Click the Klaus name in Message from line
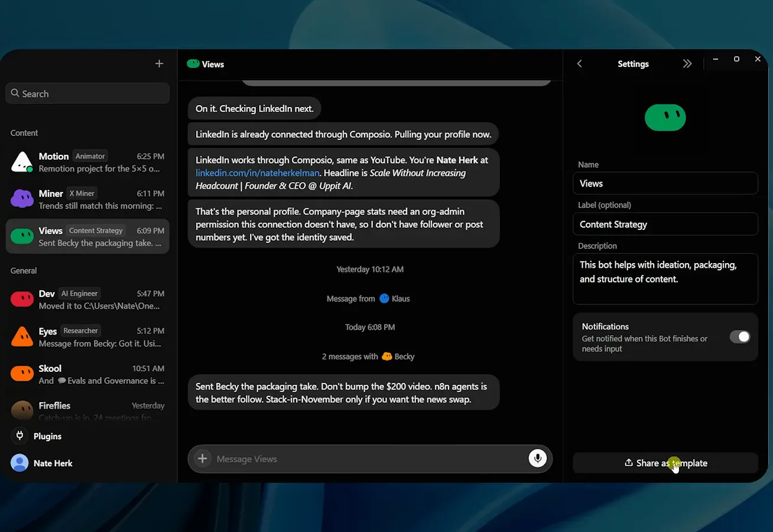This screenshot has width=773, height=532. tap(401, 299)
